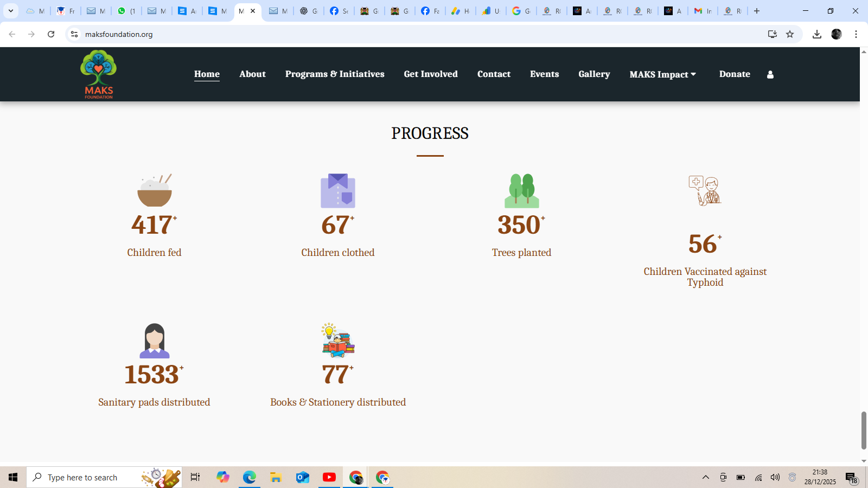Click the books and stationery icon
The width and height of the screenshot is (868, 488).
(338, 341)
